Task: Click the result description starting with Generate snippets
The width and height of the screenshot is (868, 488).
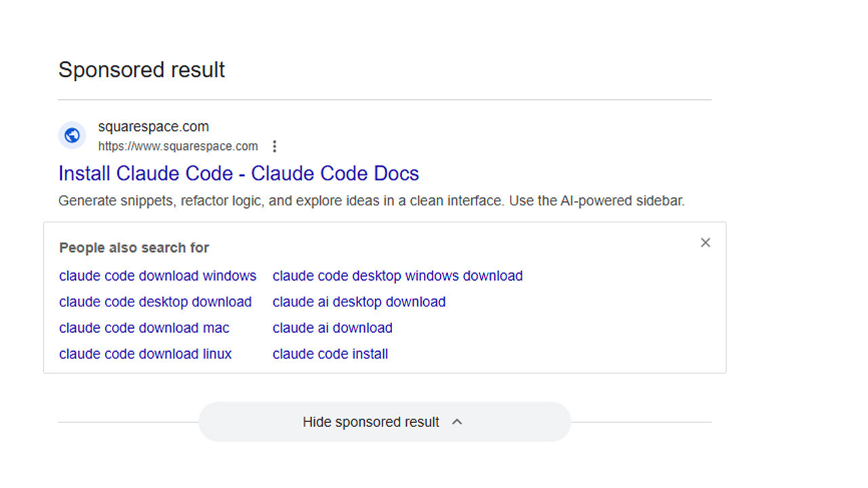Action: [x=371, y=201]
